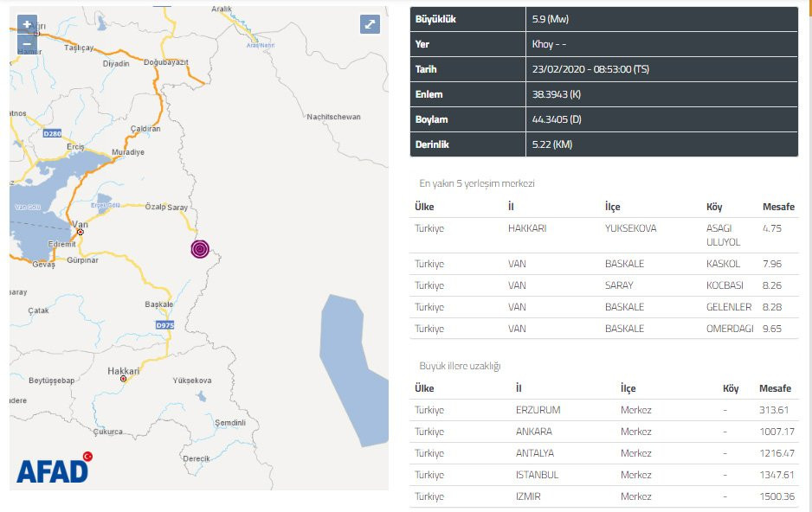
Task: Zoom out of the map with minus button
Action: (27, 42)
